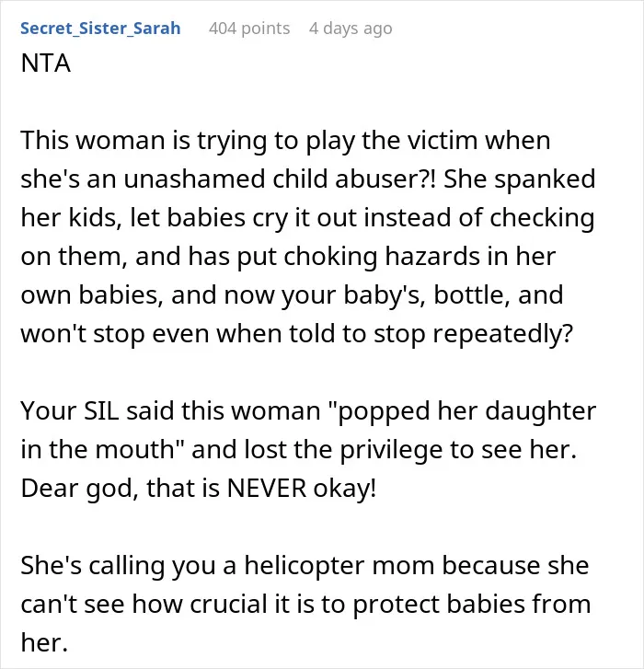Click the '4 days ago' timestamp

point(351,29)
